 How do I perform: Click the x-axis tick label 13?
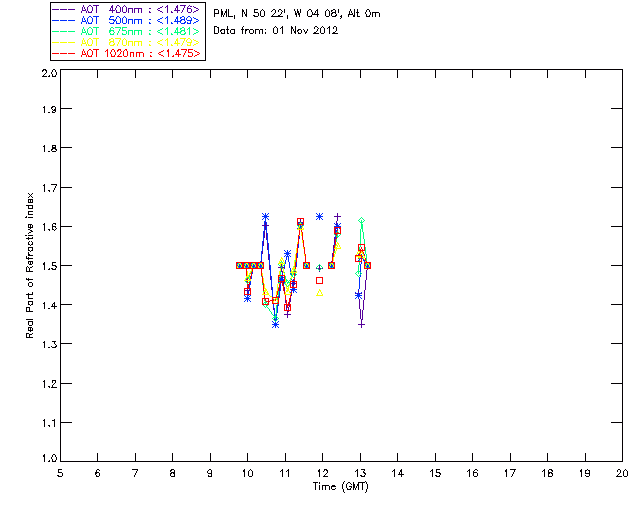360,473
